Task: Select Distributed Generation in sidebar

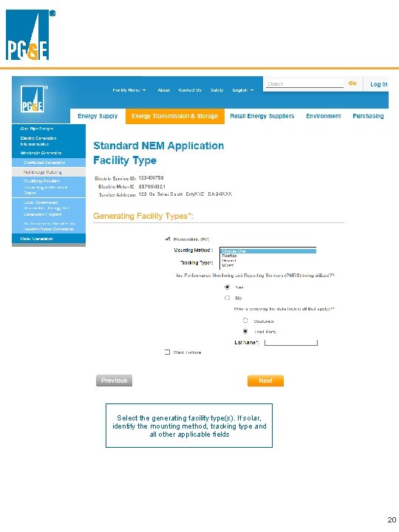Action: (49, 163)
